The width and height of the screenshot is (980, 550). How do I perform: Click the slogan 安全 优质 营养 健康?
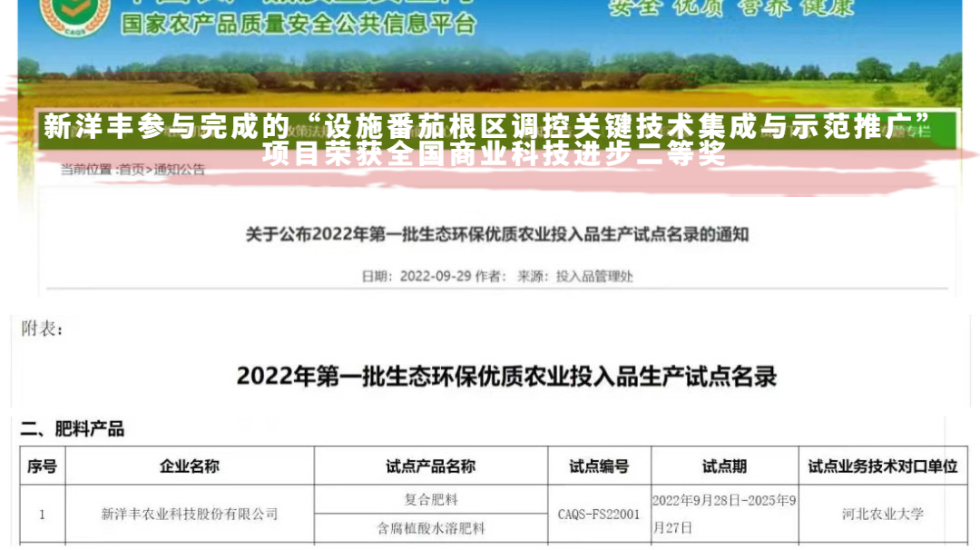pos(731,7)
